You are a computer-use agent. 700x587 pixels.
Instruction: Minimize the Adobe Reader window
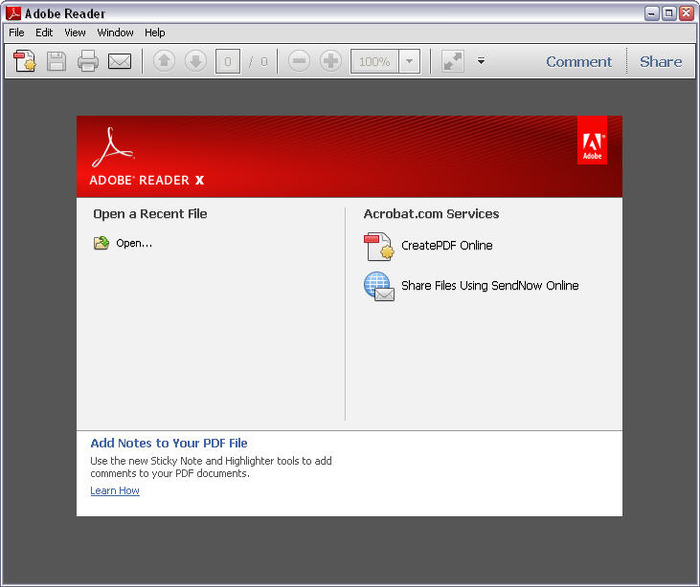tap(652, 13)
